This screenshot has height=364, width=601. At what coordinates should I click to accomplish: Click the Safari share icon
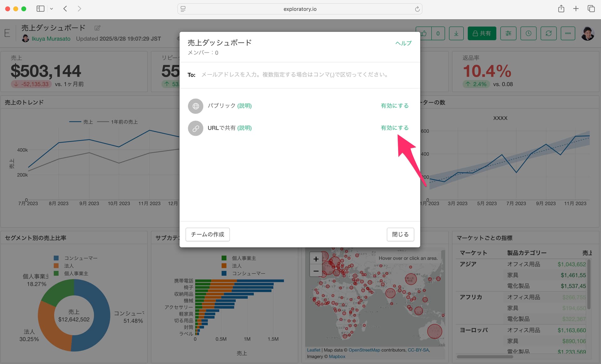[561, 9]
